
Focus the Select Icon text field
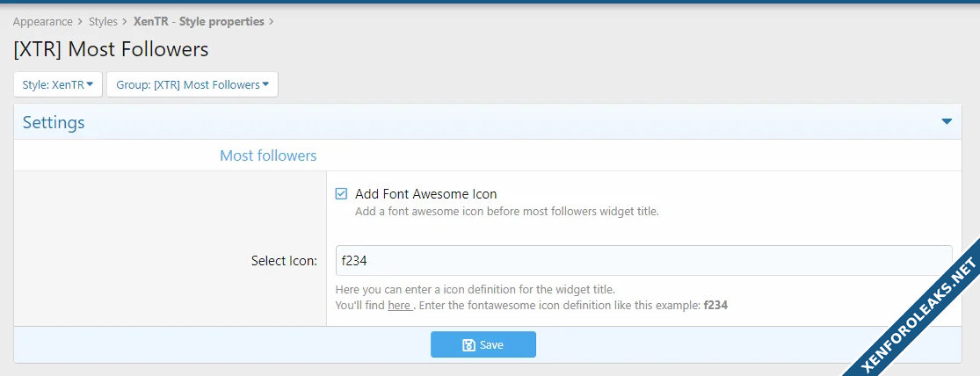coord(643,261)
